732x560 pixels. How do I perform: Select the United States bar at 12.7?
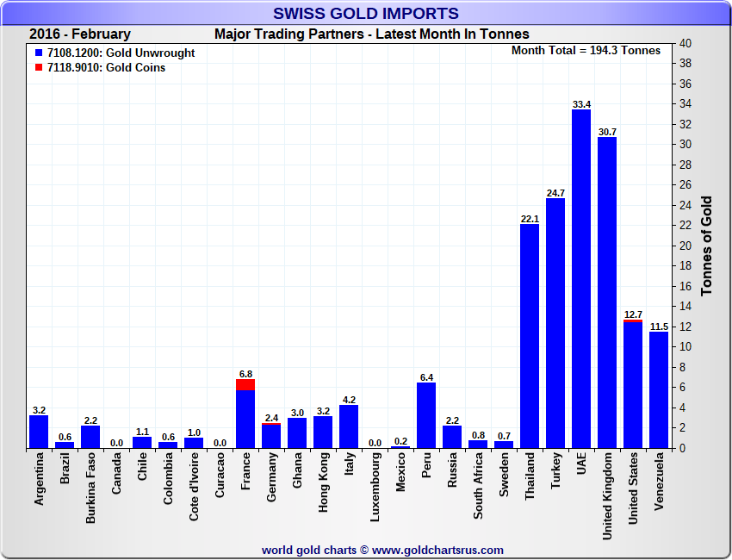(633, 385)
